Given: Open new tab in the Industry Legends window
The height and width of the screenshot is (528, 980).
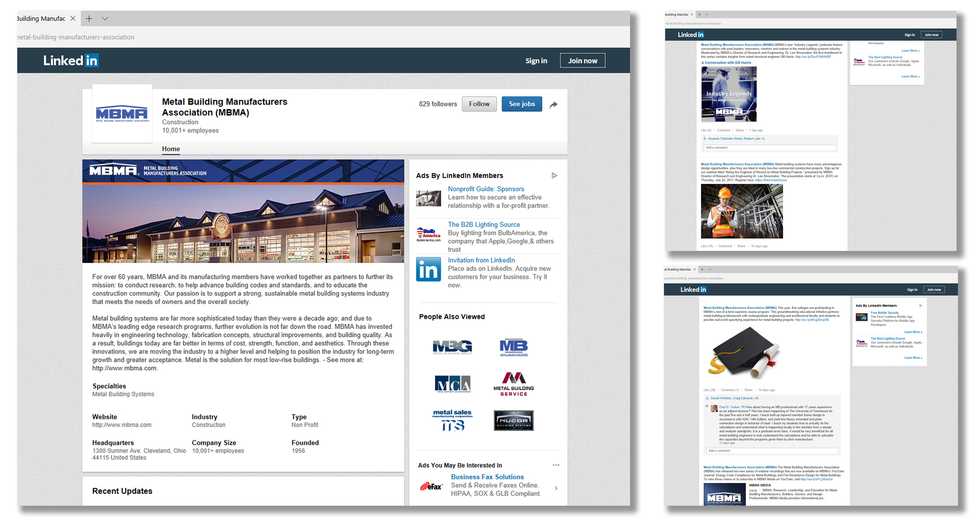Looking at the screenshot, I should (x=699, y=15).
